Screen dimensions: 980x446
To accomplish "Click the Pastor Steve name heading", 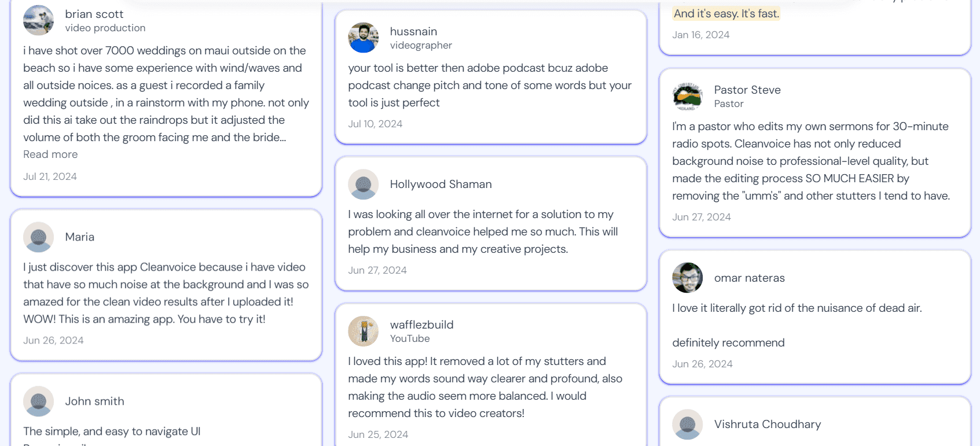I will point(747,90).
